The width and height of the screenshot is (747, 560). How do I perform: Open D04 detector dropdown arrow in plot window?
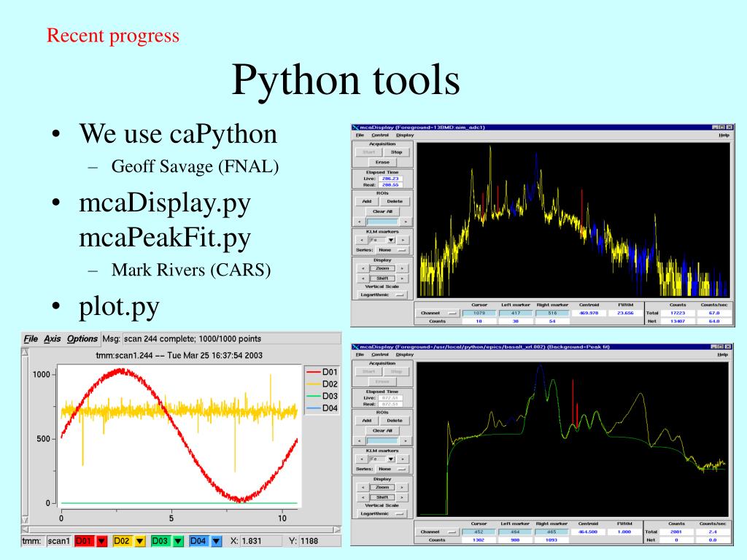point(216,542)
